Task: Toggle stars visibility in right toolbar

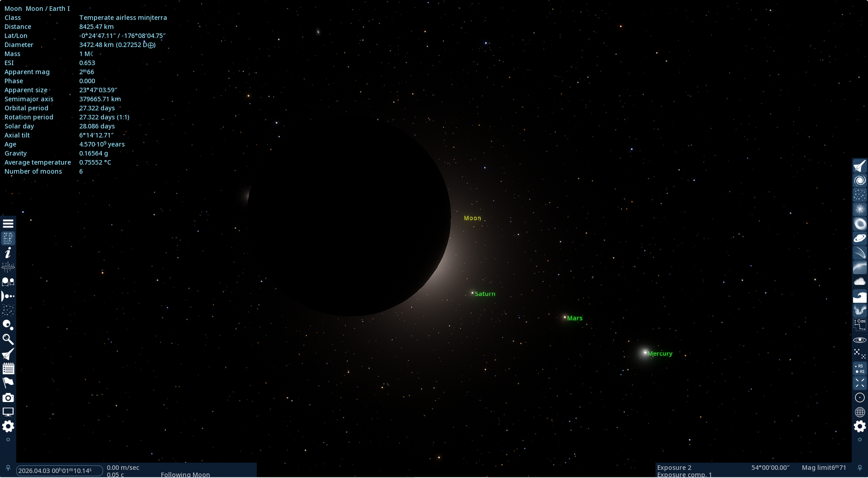Action: pyautogui.click(x=860, y=195)
